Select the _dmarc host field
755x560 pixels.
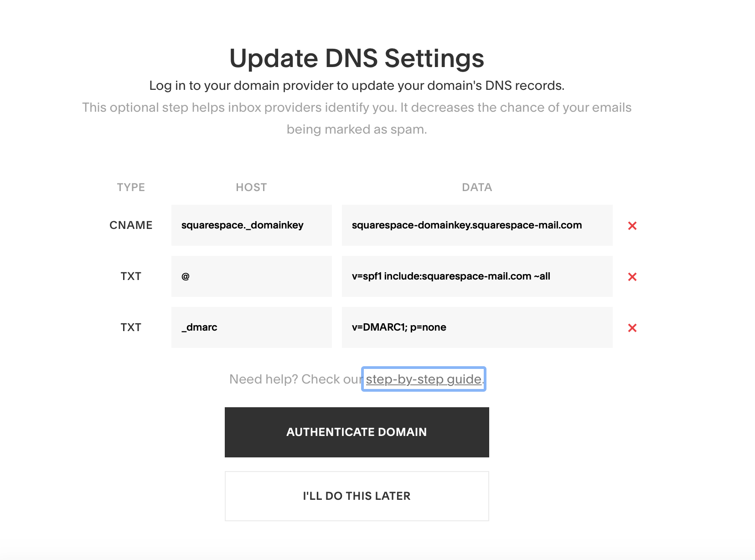coord(252,327)
